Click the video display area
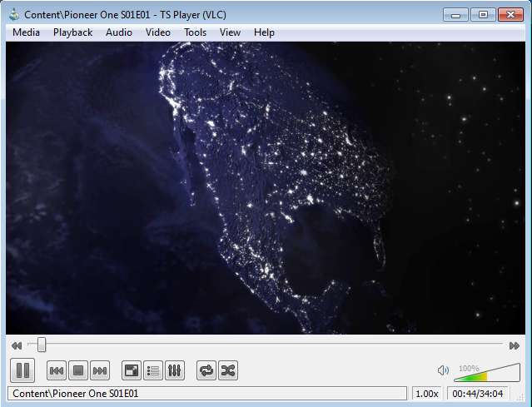 pos(266,188)
